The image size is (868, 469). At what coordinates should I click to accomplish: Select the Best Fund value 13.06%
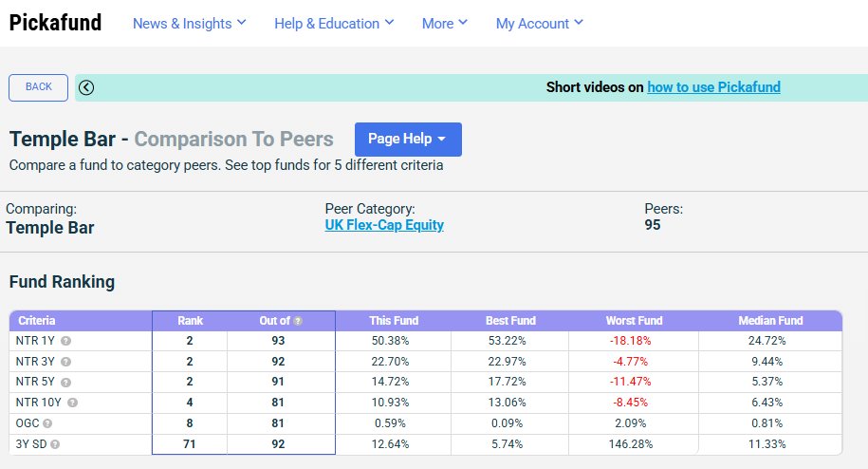click(508, 403)
